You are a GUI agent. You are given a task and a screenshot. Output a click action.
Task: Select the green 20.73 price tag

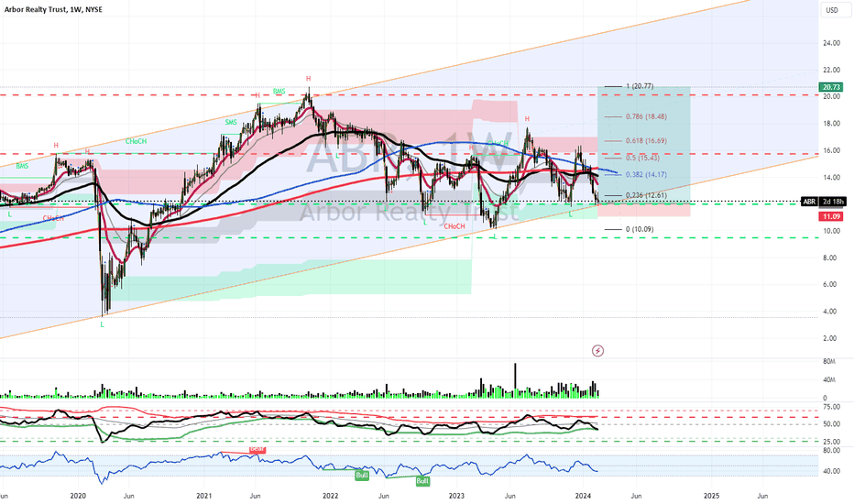coord(830,87)
